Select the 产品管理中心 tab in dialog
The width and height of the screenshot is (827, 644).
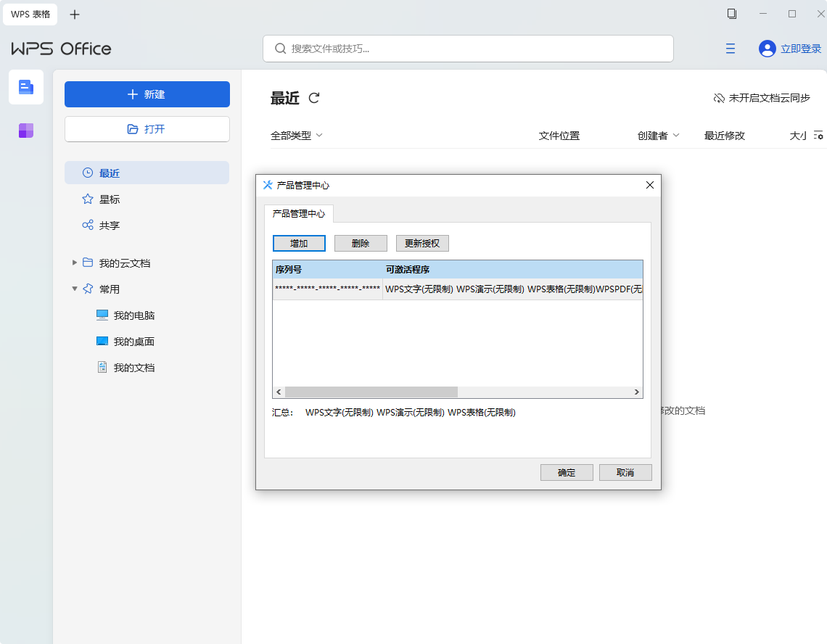299,214
